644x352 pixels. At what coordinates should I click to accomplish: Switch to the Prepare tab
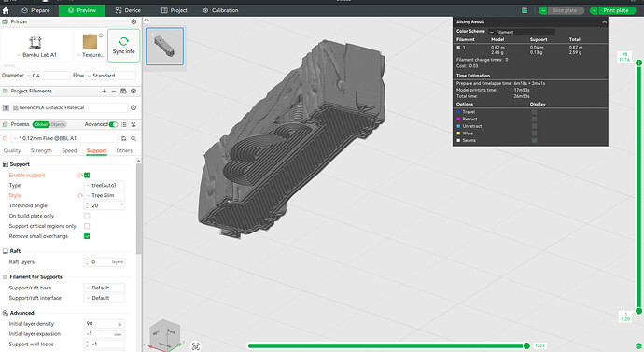tap(35, 10)
